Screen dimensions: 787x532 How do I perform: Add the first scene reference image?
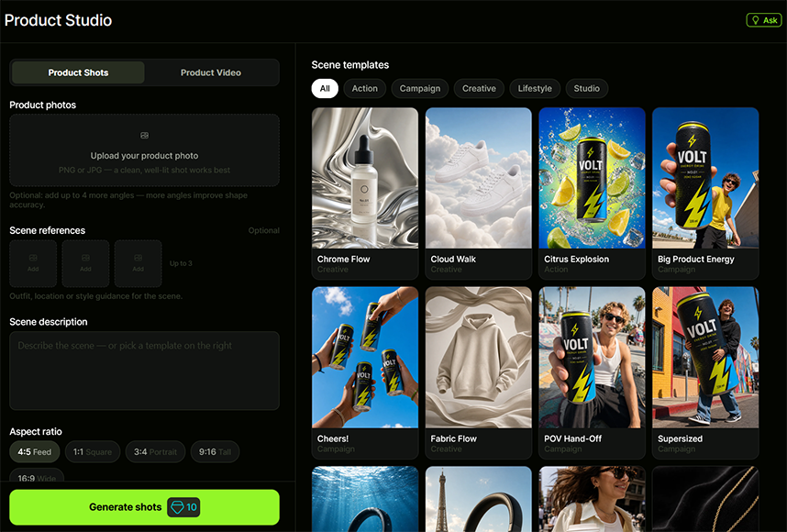[33, 263]
